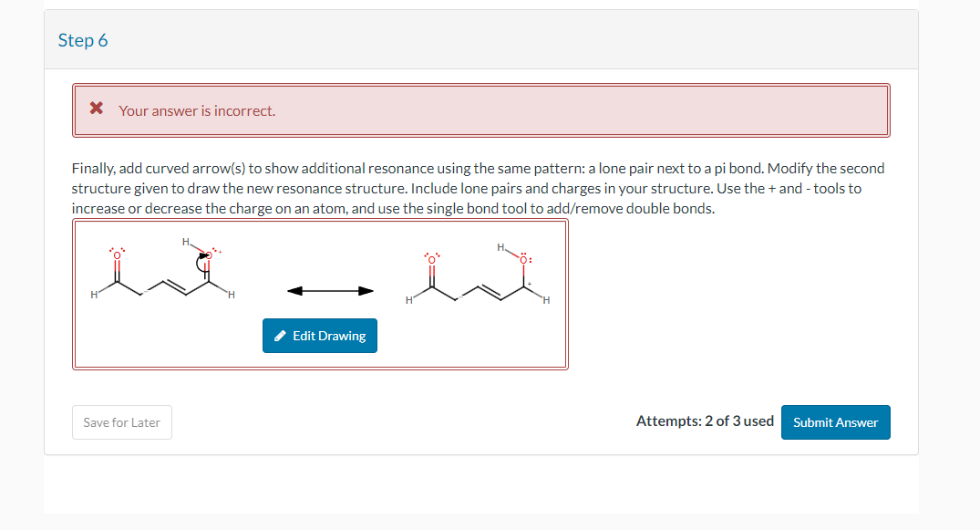Open the Edit Drawing dialog

pyautogui.click(x=320, y=336)
